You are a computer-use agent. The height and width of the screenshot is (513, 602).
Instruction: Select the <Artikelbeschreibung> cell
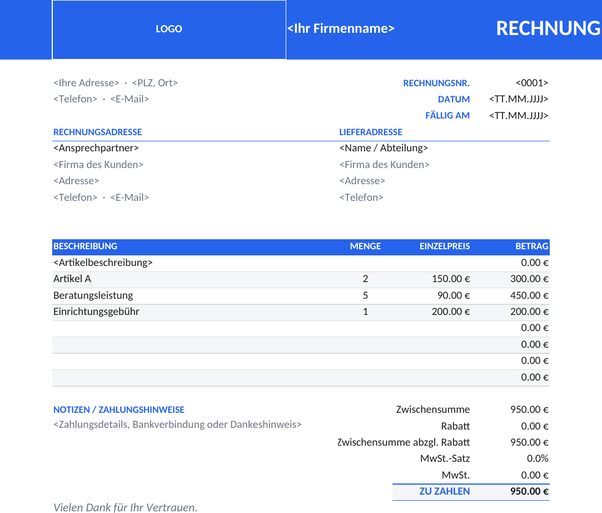click(103, 263)
